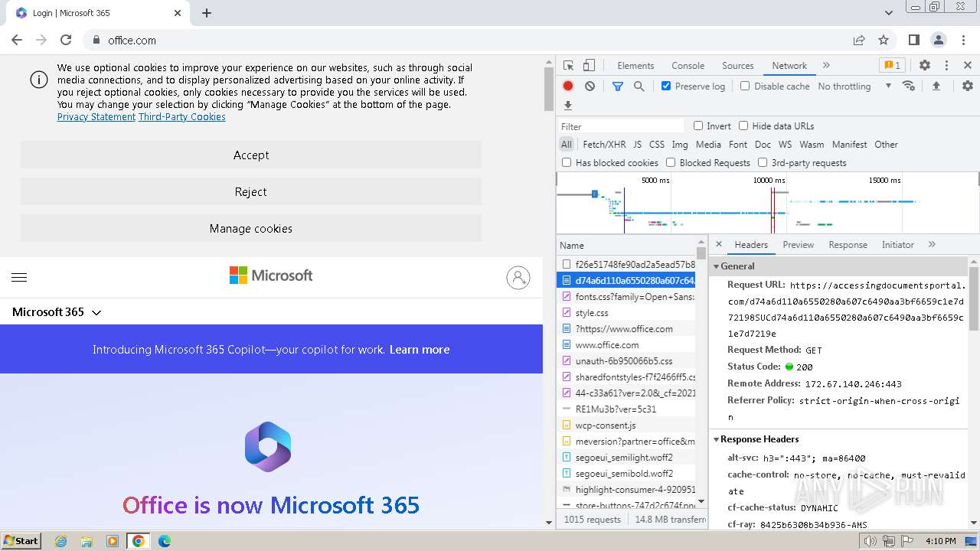Toggle the browser side panel icon
The width and height of the screenshot is (980, 551).
pyautogui.click(x=913, y=40)
